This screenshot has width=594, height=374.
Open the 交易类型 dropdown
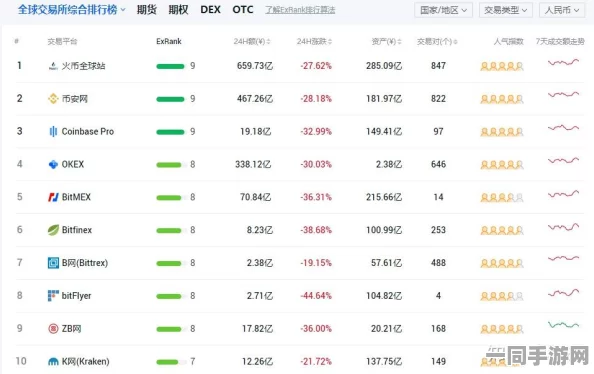506,10
